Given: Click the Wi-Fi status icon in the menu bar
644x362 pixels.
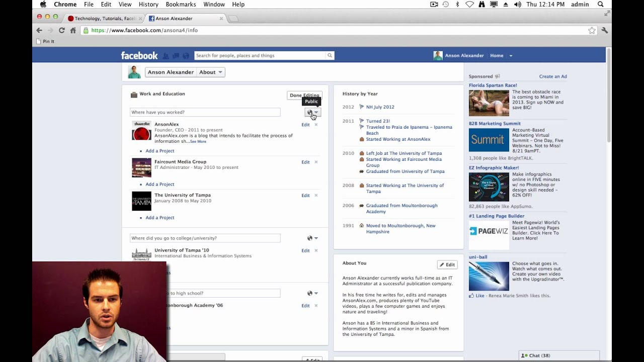Looking at the screenshot, I should [469, 4].
